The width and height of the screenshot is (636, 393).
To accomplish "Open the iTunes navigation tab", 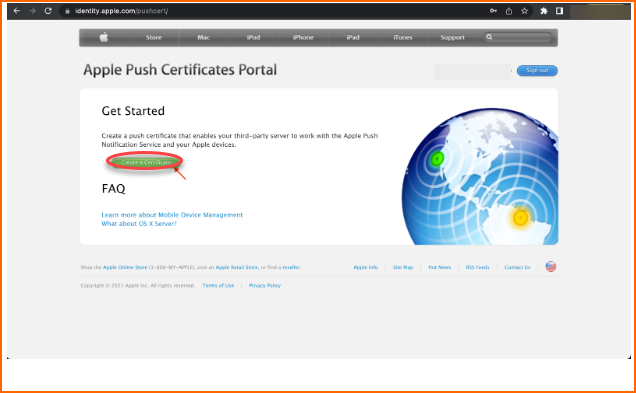I will (x=403, y=37).
